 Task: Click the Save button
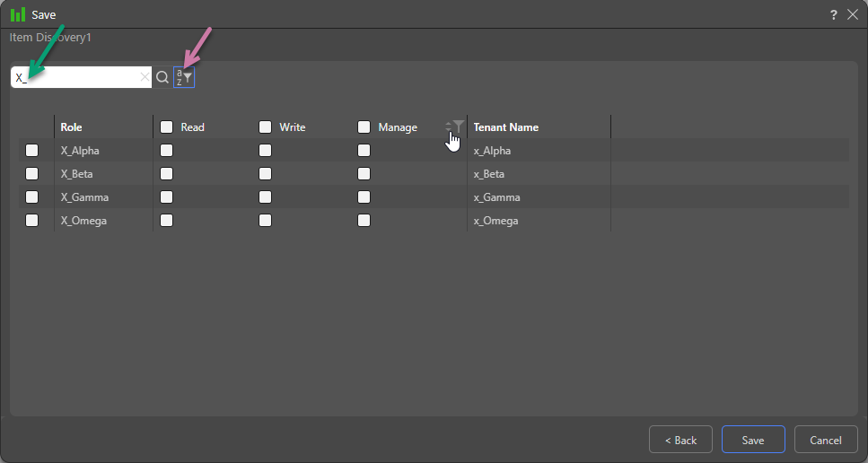click(753, 441)
